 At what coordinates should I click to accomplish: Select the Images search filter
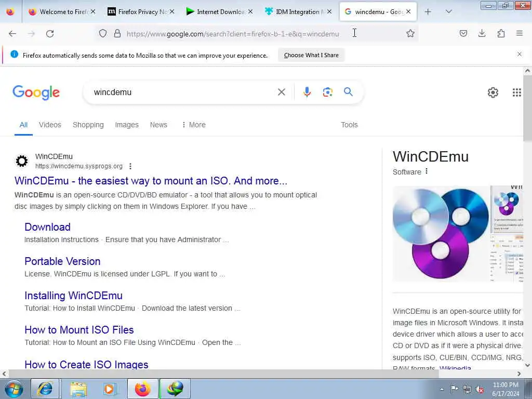tap(127, 125)
